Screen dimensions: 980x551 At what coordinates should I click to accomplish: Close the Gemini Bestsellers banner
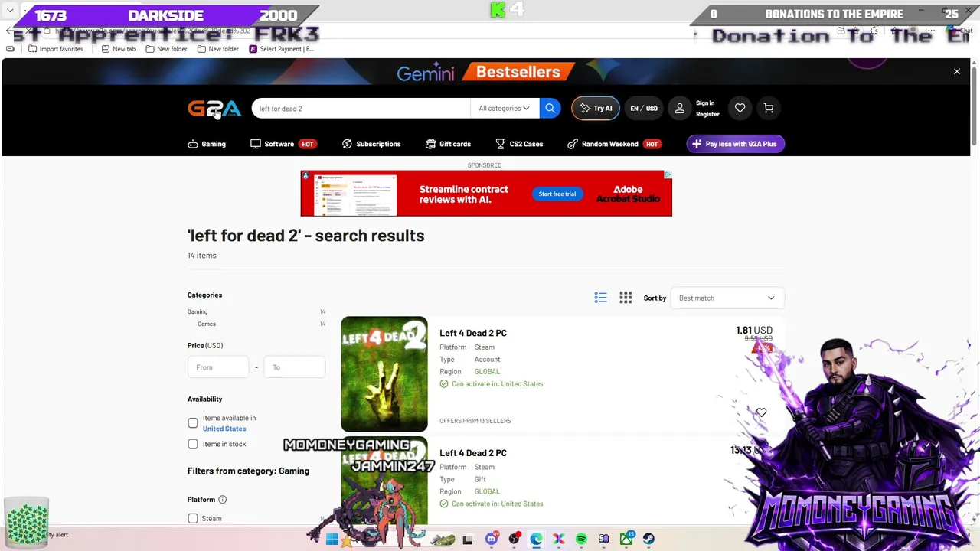pyautogui.click(x=956, y=71)
